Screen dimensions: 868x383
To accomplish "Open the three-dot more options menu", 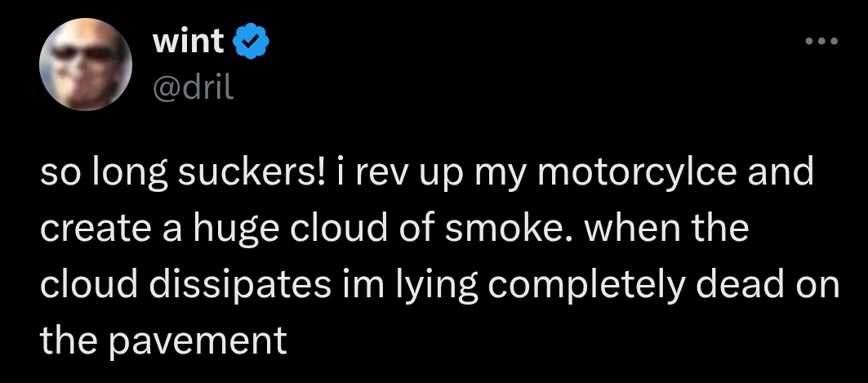I will point(821,42).
